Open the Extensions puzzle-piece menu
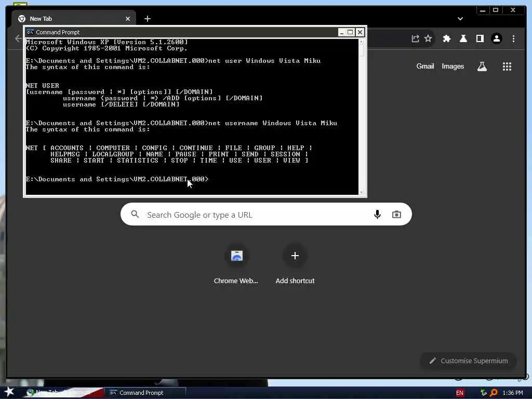 (447, 38)
